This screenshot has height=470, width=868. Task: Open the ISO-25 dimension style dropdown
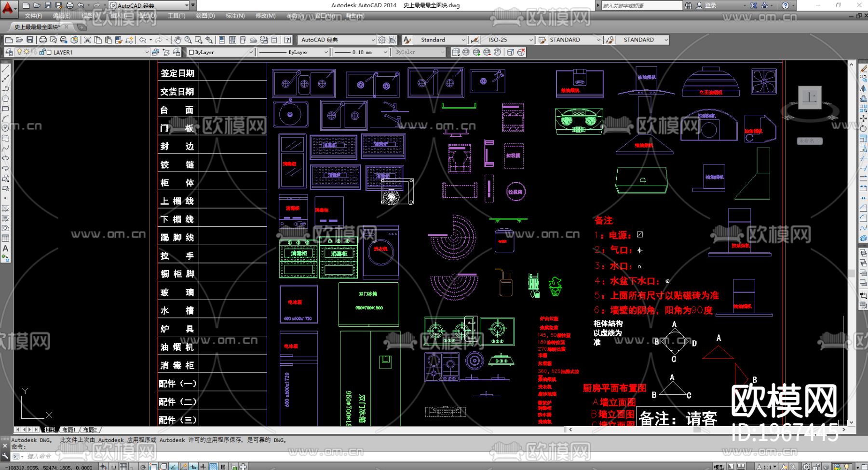click(x=508, y=40)
